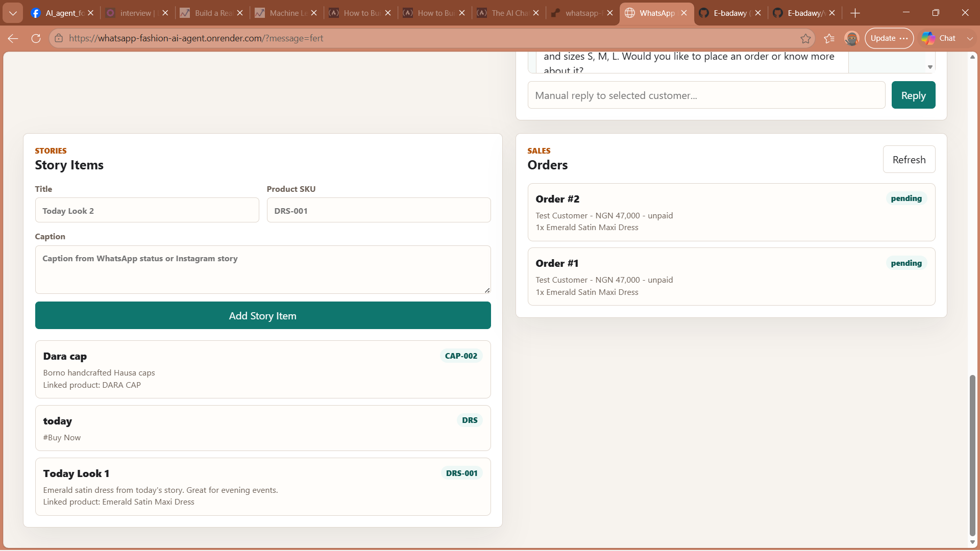Open a new browser tab

click(x=855, y=13)
